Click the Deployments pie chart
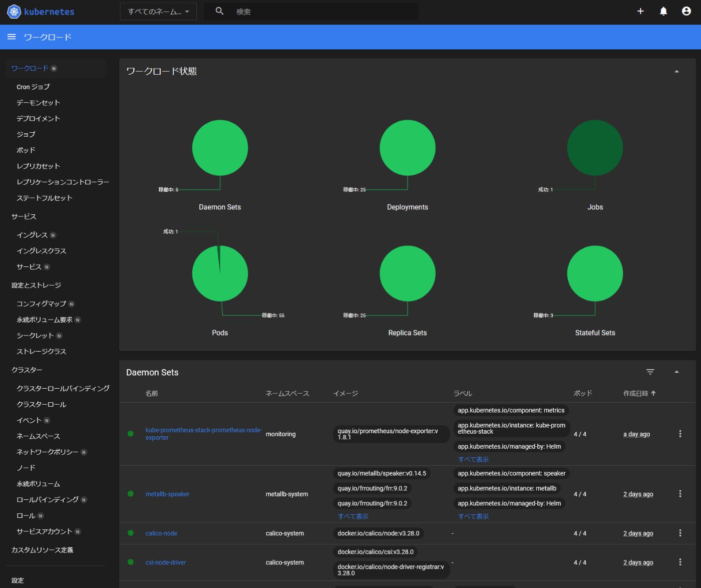This screenshot has height=588, width=701. point(408,148)
